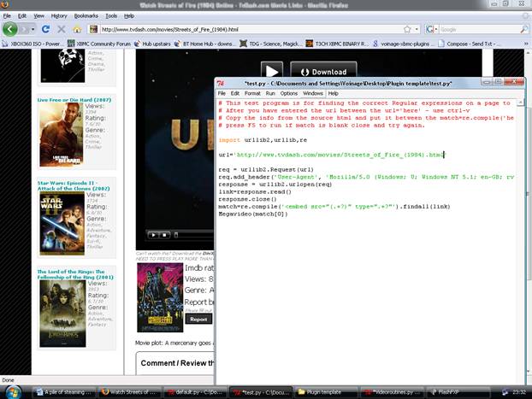The height and width of the screenshot is (399, 532).
Task: Go to the Firefox Home page icon
Action: 77,30
